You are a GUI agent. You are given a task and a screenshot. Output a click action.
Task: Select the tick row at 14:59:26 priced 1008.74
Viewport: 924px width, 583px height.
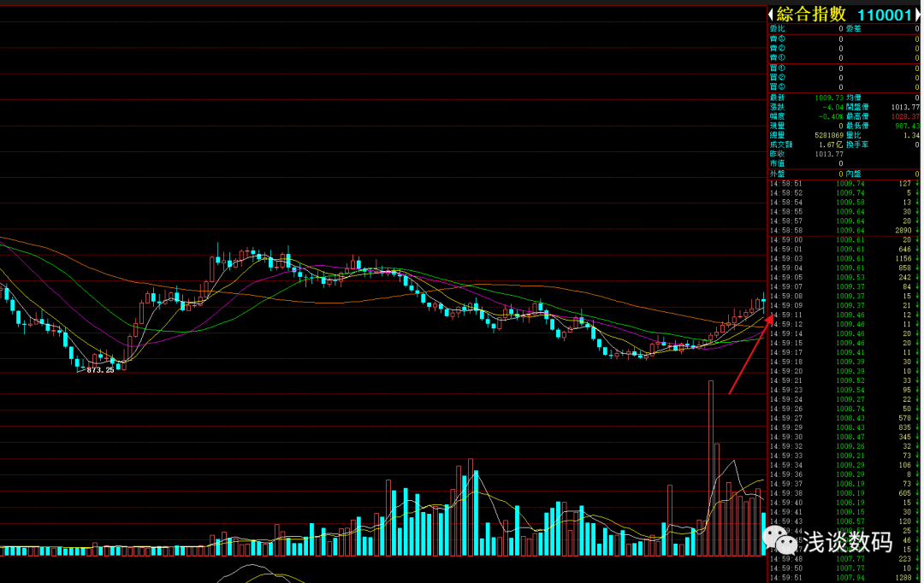pos(844,409)
